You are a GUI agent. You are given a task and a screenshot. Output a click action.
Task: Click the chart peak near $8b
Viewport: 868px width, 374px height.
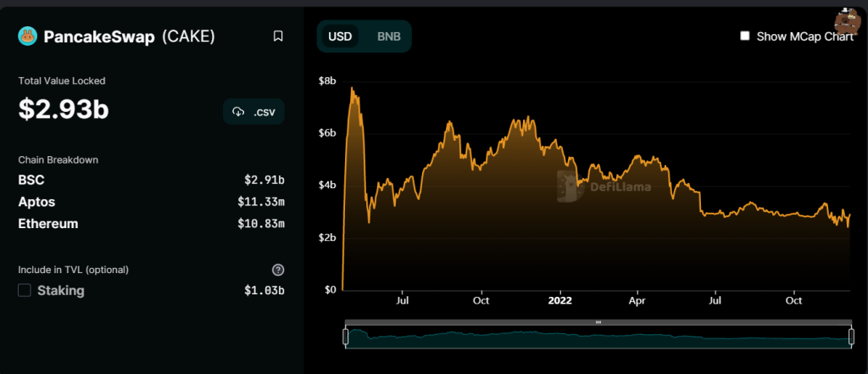(x=352, y=88)
